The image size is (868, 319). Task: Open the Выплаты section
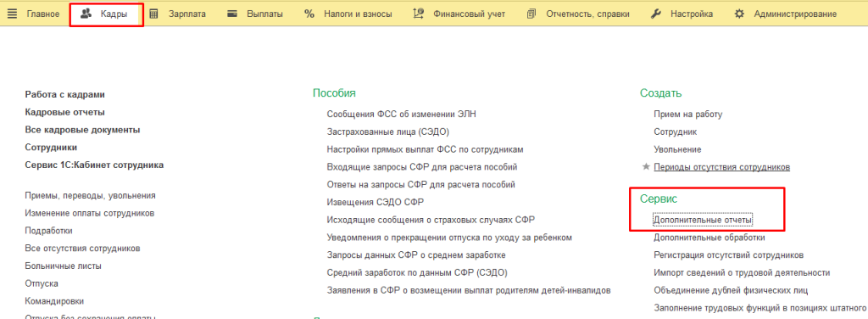click(x=264, y=14)
